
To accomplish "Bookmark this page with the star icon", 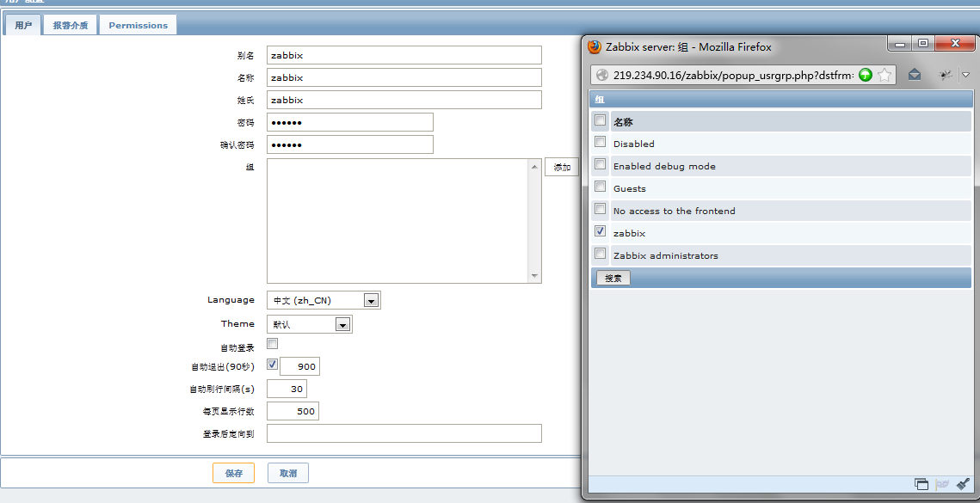I will [x=884, y=75].
